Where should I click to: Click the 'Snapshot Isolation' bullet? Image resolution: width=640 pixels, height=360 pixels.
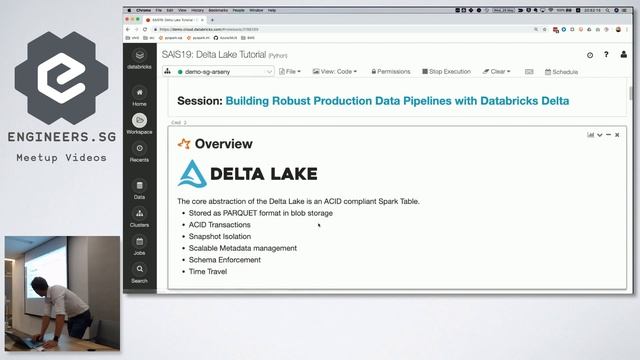pyautogui.click(x=220, y=236)
